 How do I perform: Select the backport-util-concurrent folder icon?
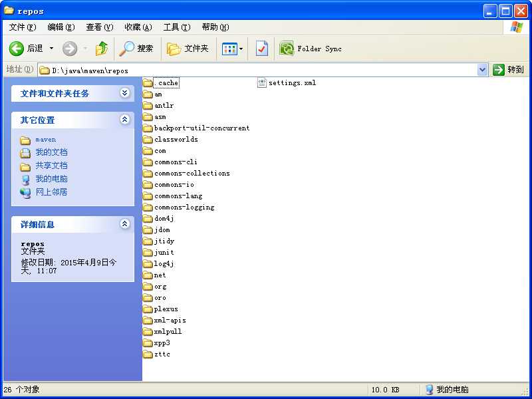[148, 128]
